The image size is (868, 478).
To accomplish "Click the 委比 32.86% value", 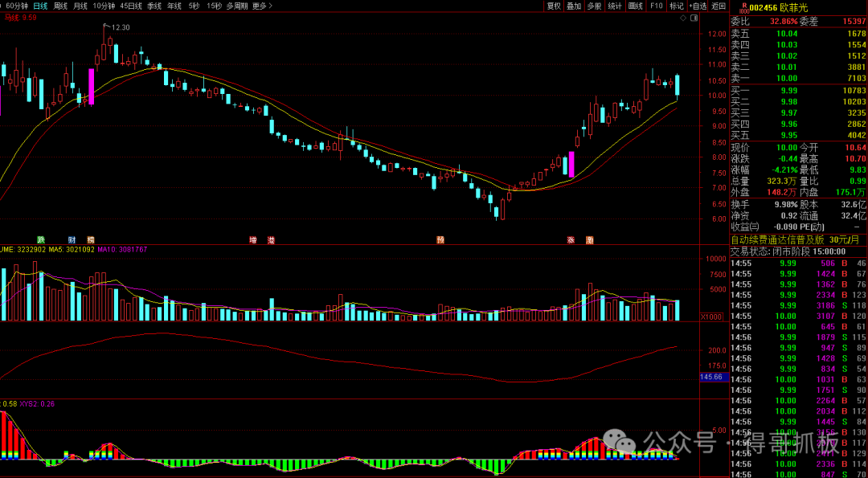I will 782,22.
